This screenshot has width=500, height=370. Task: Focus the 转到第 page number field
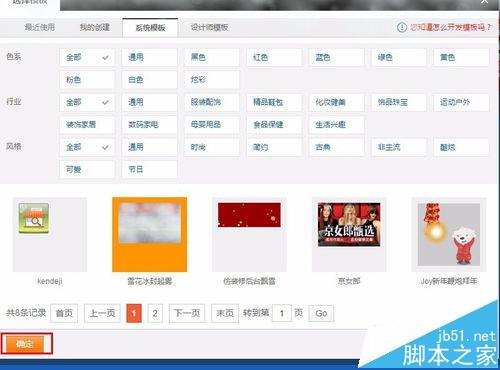[x=282, y=313]
